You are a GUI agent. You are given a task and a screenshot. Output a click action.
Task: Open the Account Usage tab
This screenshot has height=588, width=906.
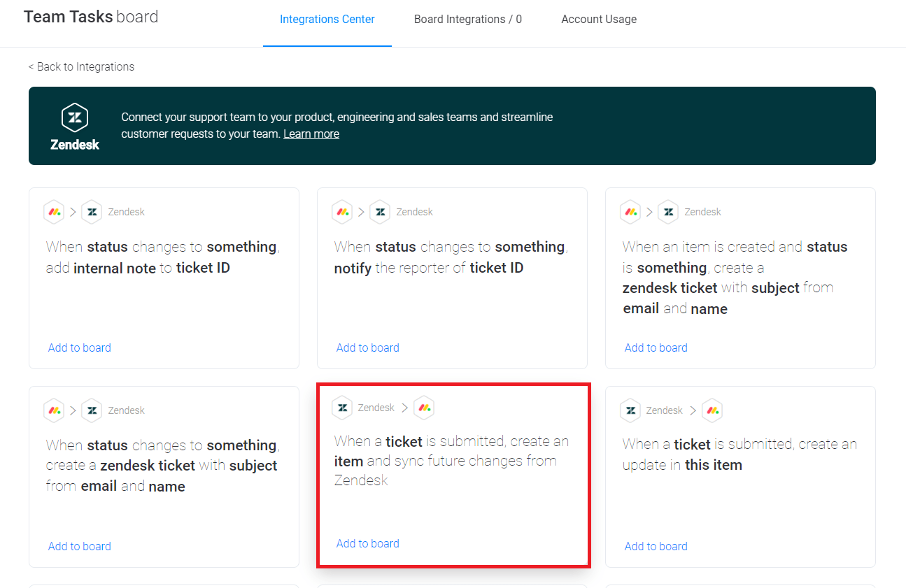click(599, 20)
